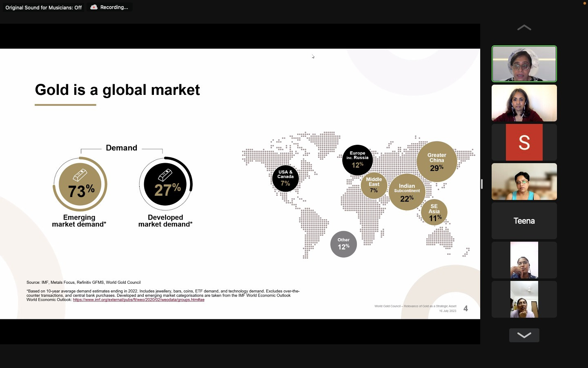Click the Recording cloud icon
This screenshot has height=368, width=588.
pyautogui.click(x=94, y=7)
